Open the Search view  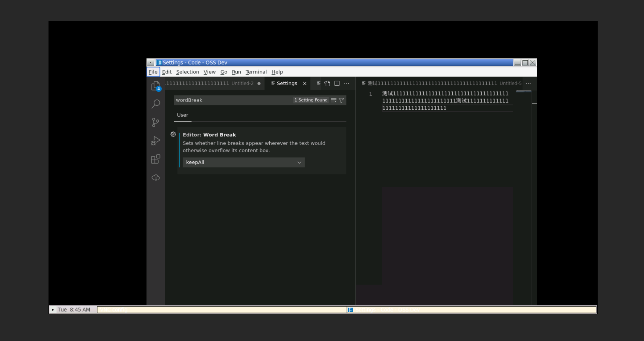[156, 104]
